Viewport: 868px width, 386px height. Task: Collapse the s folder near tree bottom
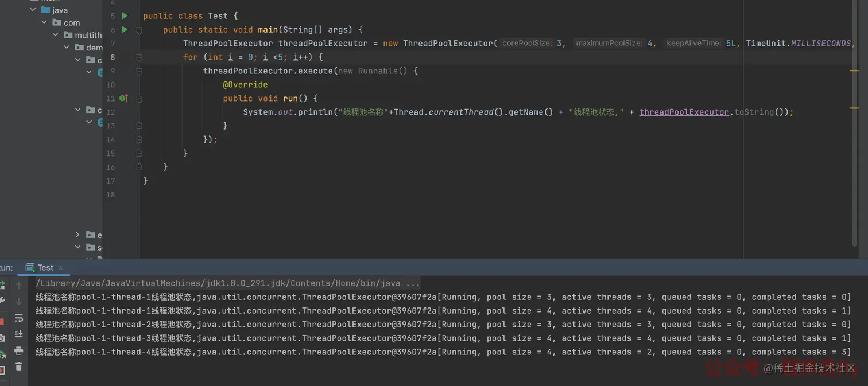[x=78, y=247]
